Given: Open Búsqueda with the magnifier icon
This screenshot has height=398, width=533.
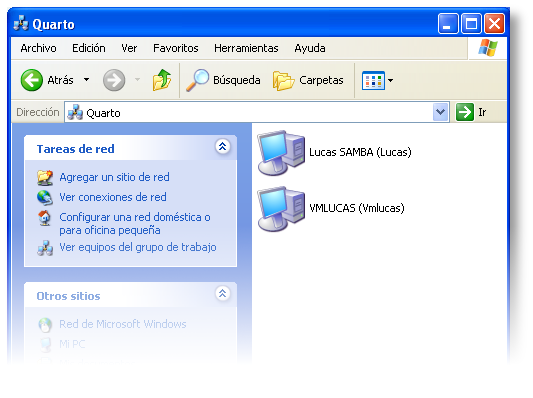Looking at the screenshot, I should pos(197,80).
